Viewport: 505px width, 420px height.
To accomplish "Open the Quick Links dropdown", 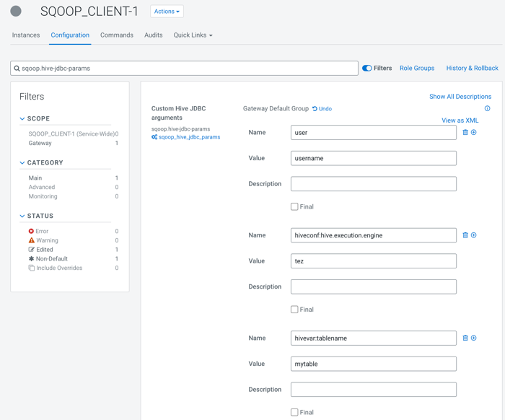I will tap(193, 35).
